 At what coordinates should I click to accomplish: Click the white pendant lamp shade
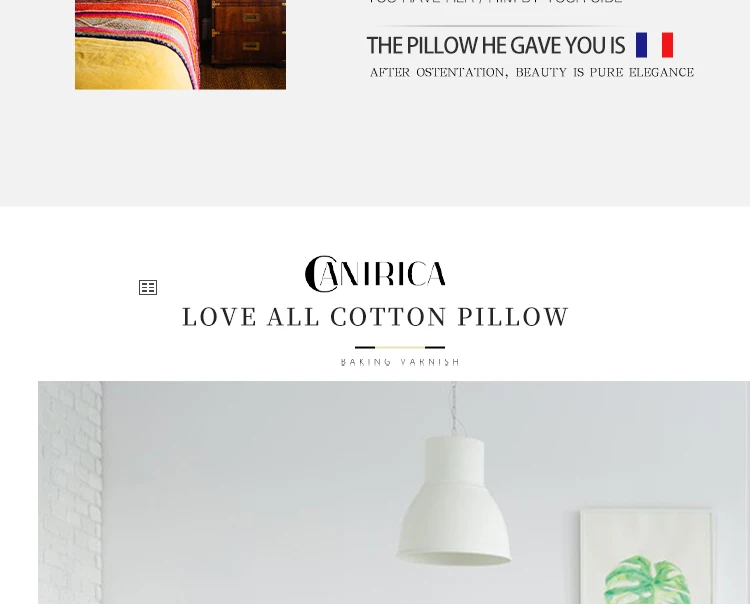pyautogui.click(x=453, y=500)
